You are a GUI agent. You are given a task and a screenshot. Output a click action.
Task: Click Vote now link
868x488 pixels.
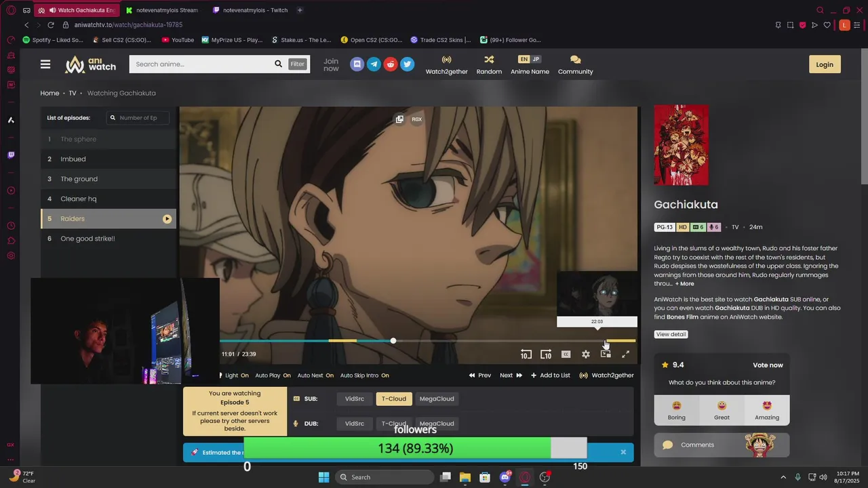point(768,365)
